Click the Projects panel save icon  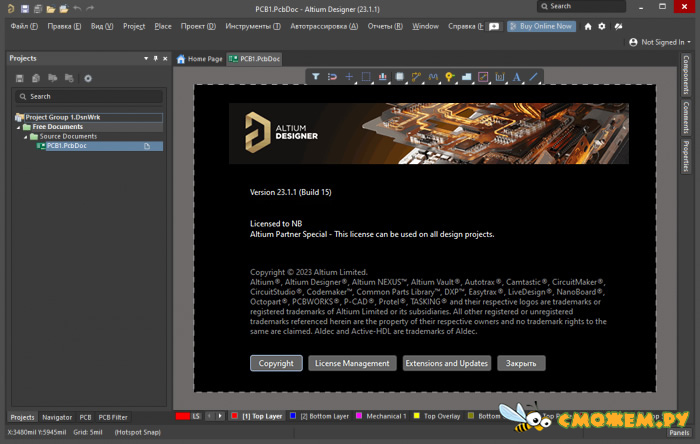[x=20, y=79]
